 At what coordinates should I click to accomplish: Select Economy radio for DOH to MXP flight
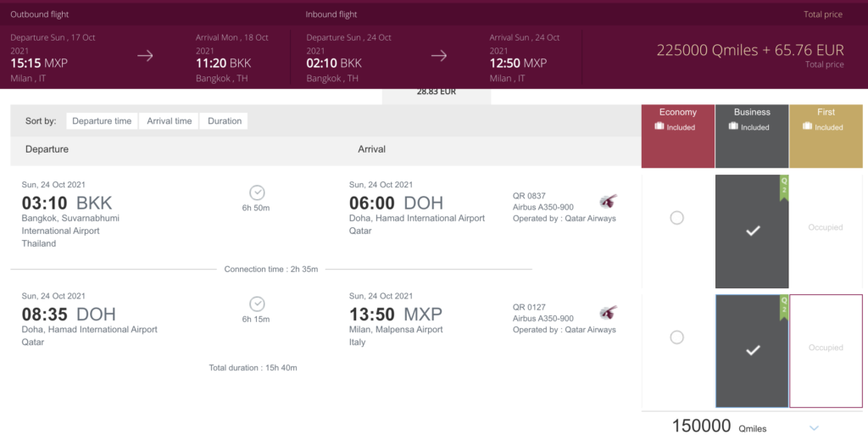coord(676,337)
